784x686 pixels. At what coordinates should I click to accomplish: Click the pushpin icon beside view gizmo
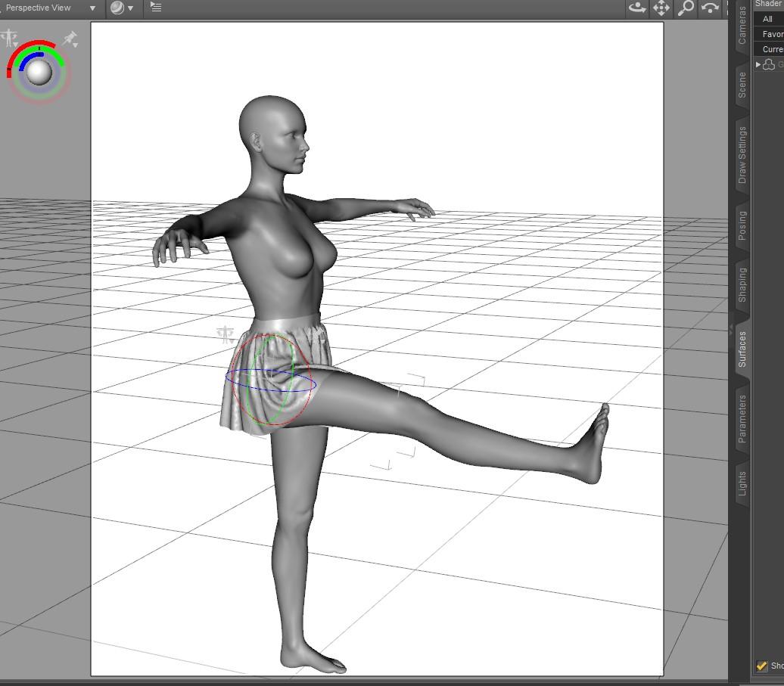[x=70, y=39]
